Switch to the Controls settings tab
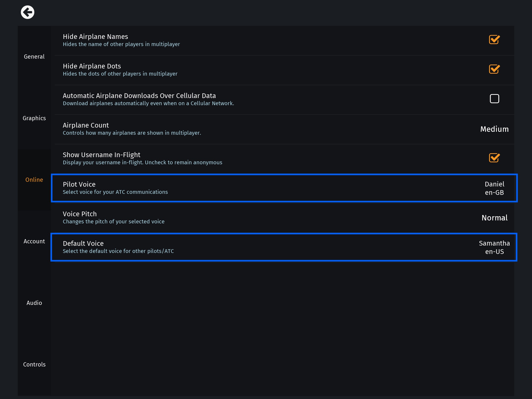 [x=34, y=365]
